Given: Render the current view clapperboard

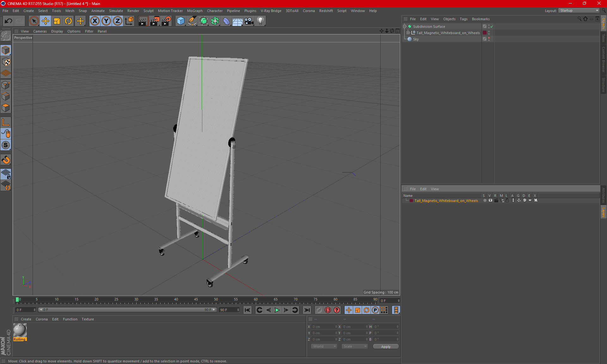Looking at the screenshot, I should pyautogui.click(x=143, y=21).
